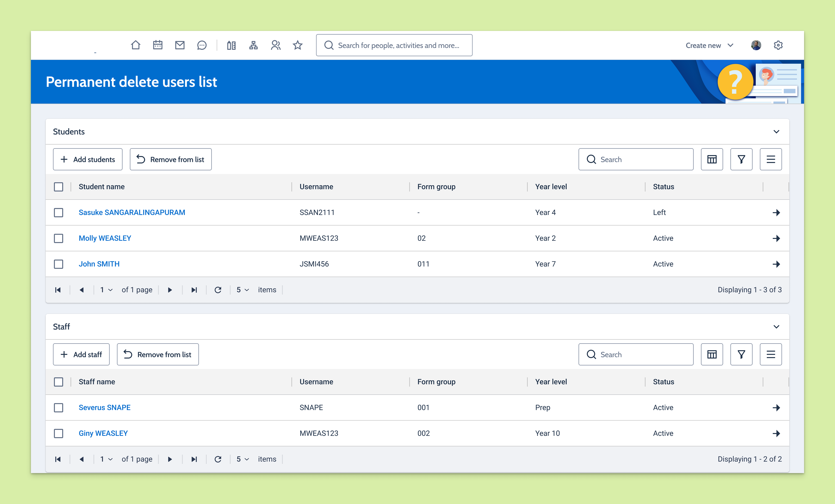Image resolution: width=835 pixels, height=504 pixels.
Task: Open details arrow for John SMITH row
Action: click(x=776, y=264)
